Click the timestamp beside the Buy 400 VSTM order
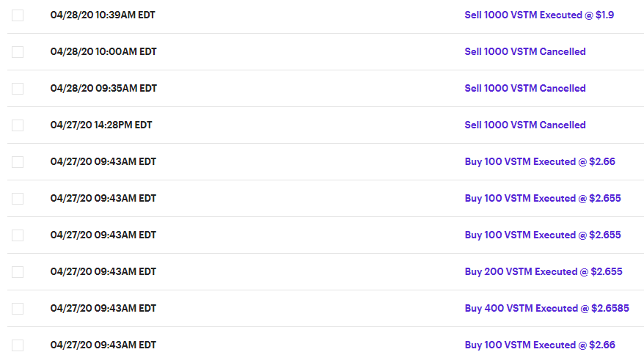 [x=103, y=308]
